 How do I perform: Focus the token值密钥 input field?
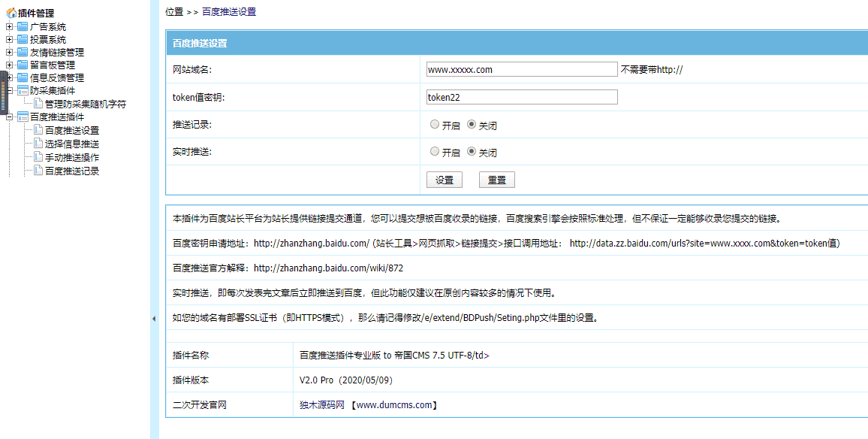coord(522,97)
